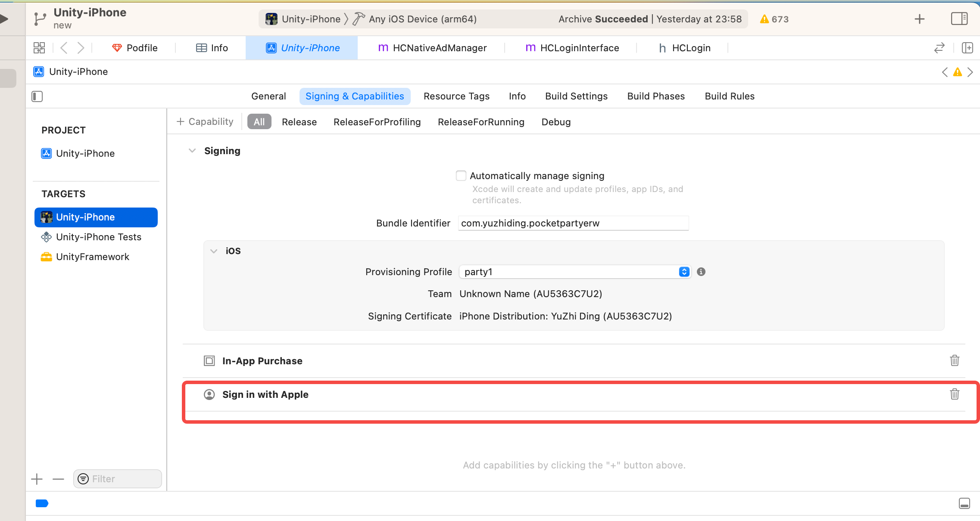Add an editor with the split icon

click(968, 48)
